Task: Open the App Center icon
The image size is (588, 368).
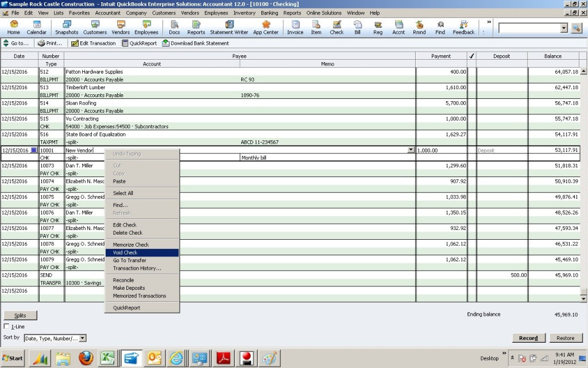Action: click(266, 28)
